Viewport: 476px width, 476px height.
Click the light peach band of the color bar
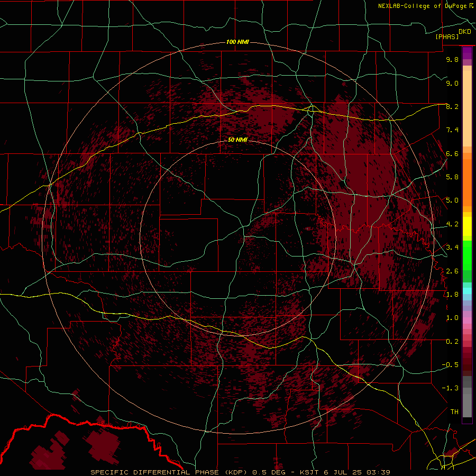click(x=467, y=108)
